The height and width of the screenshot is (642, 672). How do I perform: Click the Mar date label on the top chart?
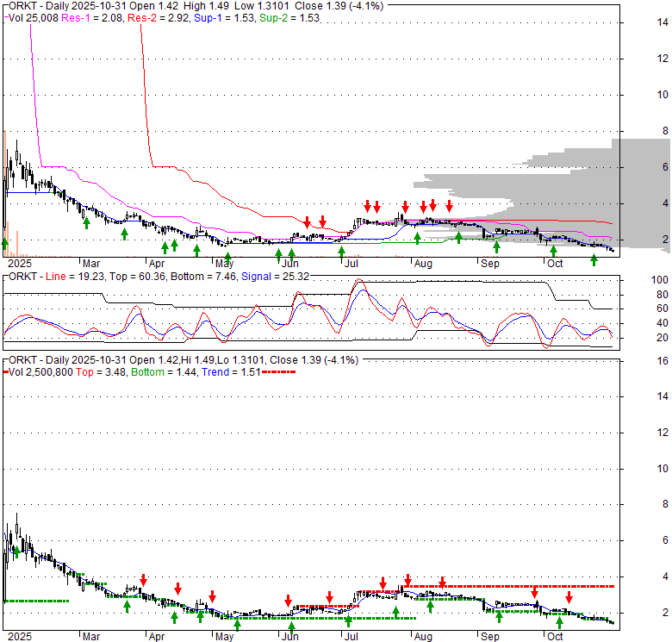[x=90, y=264]
